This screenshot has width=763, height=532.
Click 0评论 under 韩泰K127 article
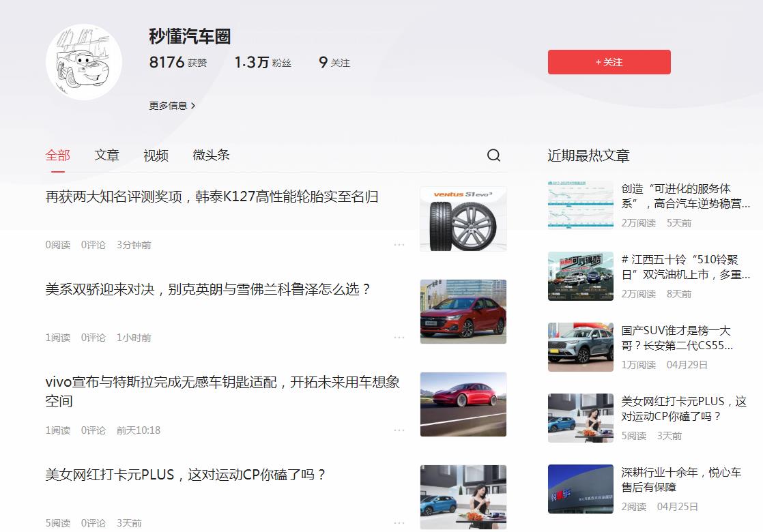[x=93, y=245]
